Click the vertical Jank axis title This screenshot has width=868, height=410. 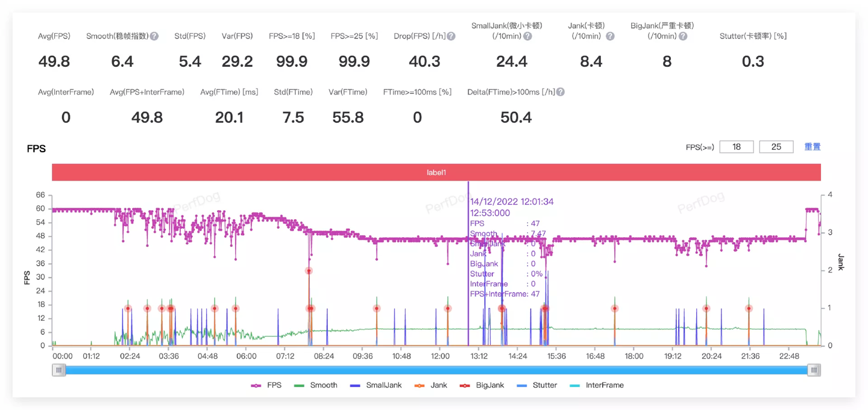point(841,262)
